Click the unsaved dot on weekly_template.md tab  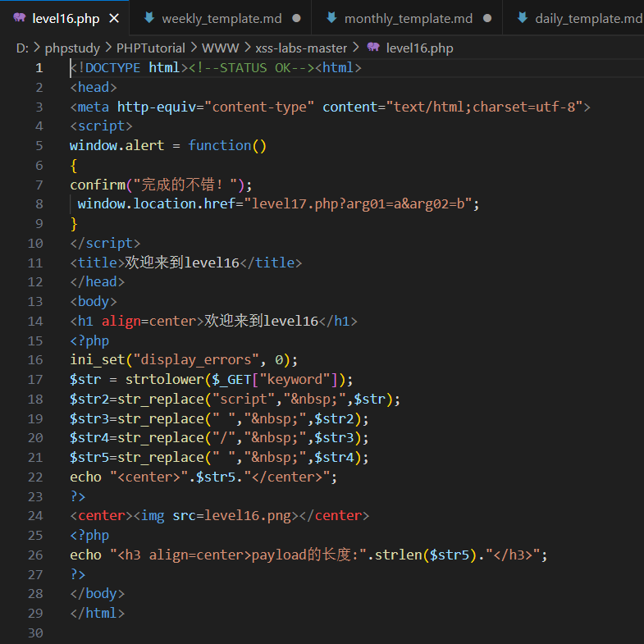click(x=296, y=19)
